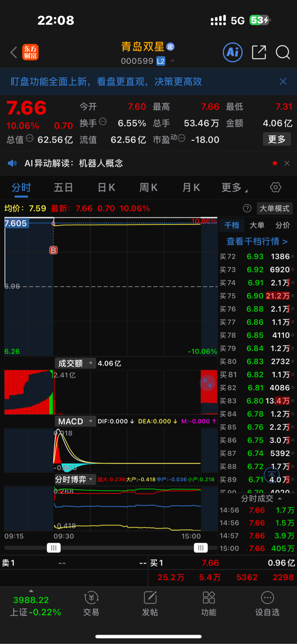The image size is (297, 644).
Task: Open the 交易 trade icon
Action: tap(91, 603)
